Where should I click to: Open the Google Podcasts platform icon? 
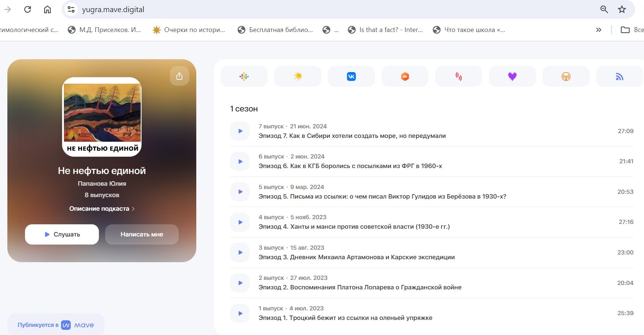pyautogui.click(x=244, y=76)
